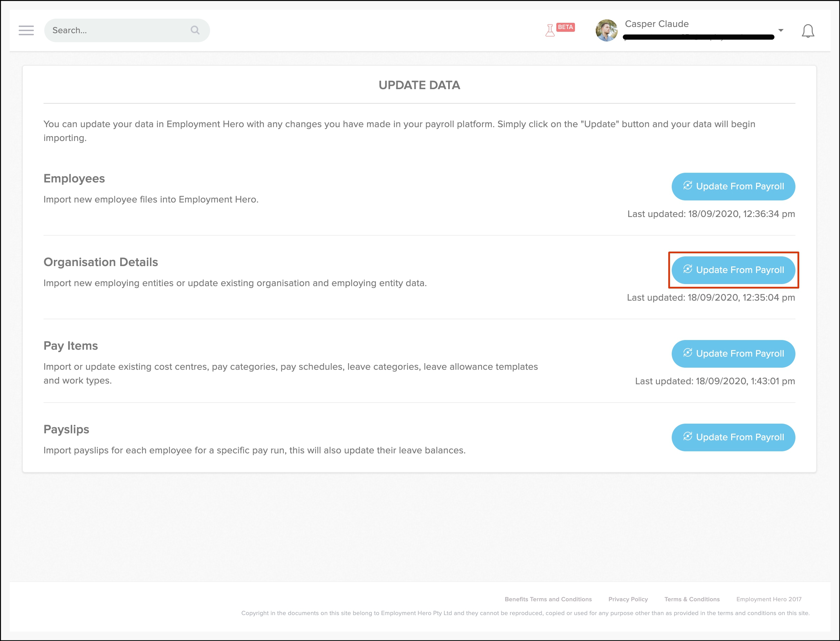Screen dimensions: 840x641
Task: Open the Terms & Conditions footer link
Action: pos(692,599)
